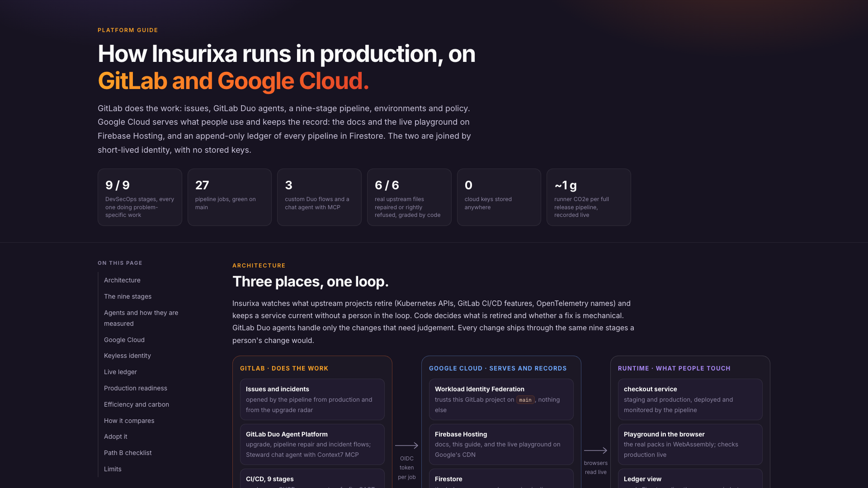This screenshot has width=868, height=488.
Task: Click the 'Ledger view' card title
Action: pos(642,479)
